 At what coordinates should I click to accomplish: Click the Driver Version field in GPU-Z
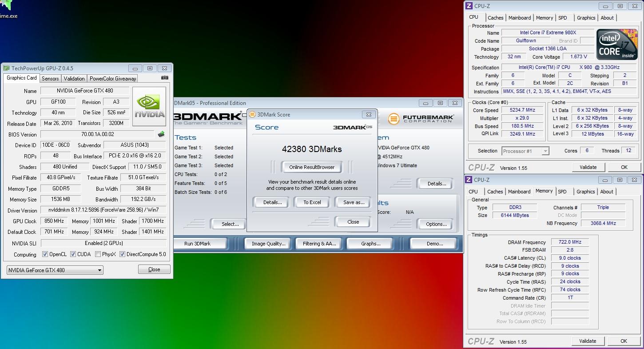point(103,210)
